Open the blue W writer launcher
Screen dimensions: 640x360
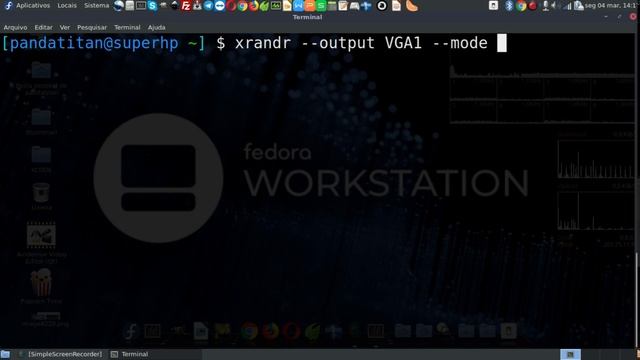click(298, 6)
